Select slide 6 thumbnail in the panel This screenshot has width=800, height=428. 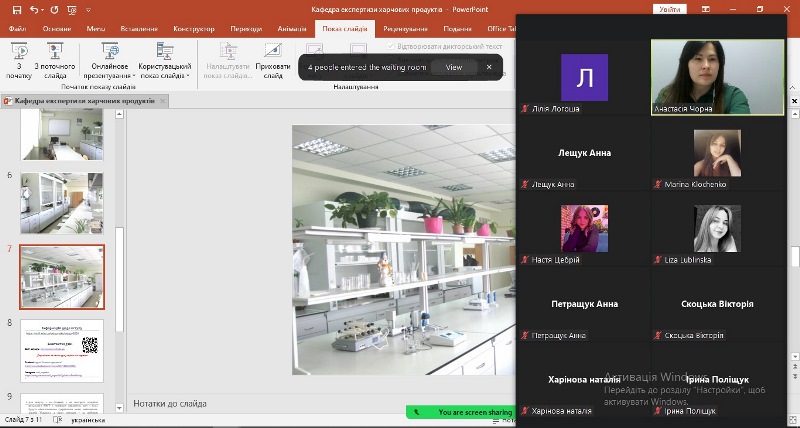tap(61, 203)
